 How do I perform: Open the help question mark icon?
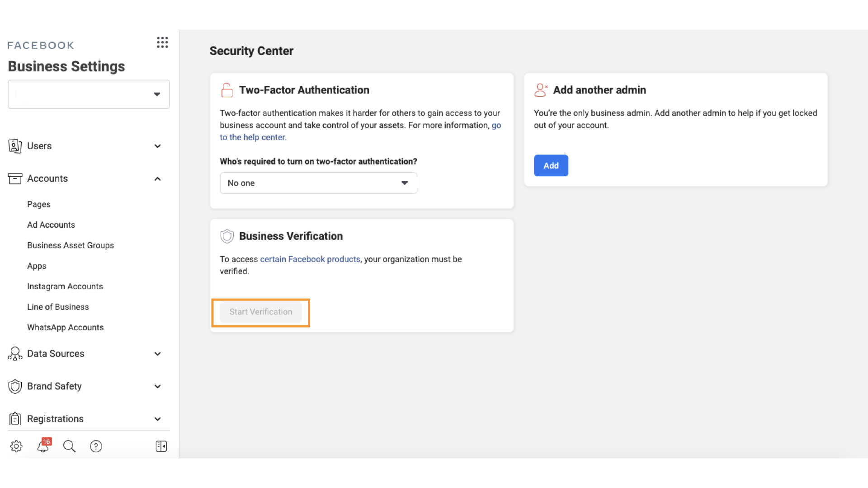tap(96, 446)
